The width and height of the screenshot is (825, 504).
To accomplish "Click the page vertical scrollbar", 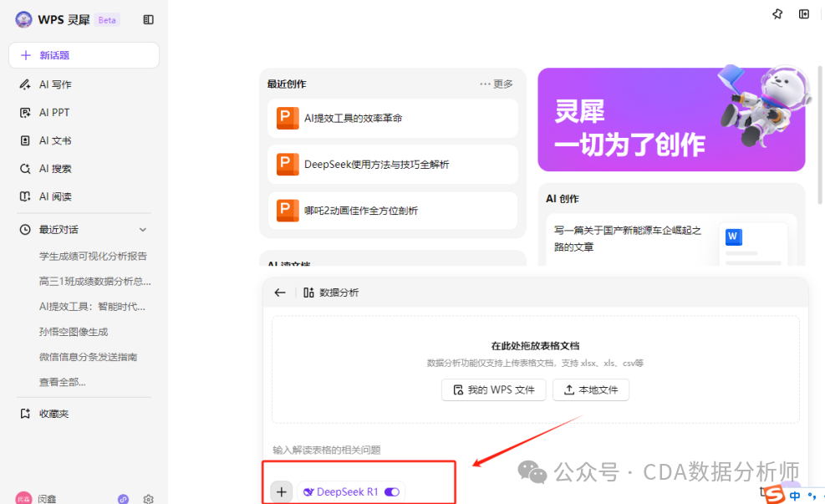I will 820,135.
